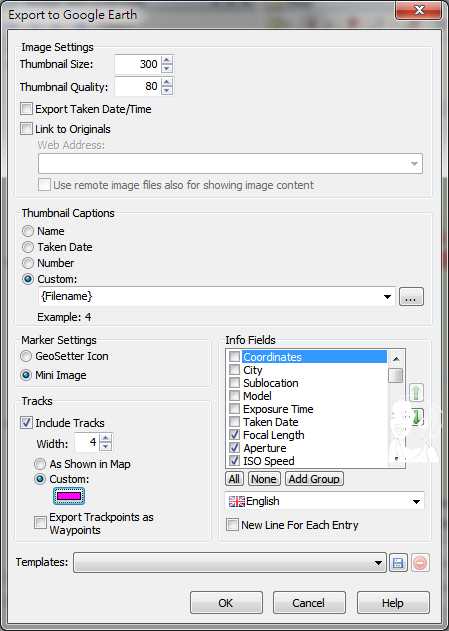The image size is (449, 631).
Task: Decrease the Thumbnail Quality value
Action: [167, 91]
